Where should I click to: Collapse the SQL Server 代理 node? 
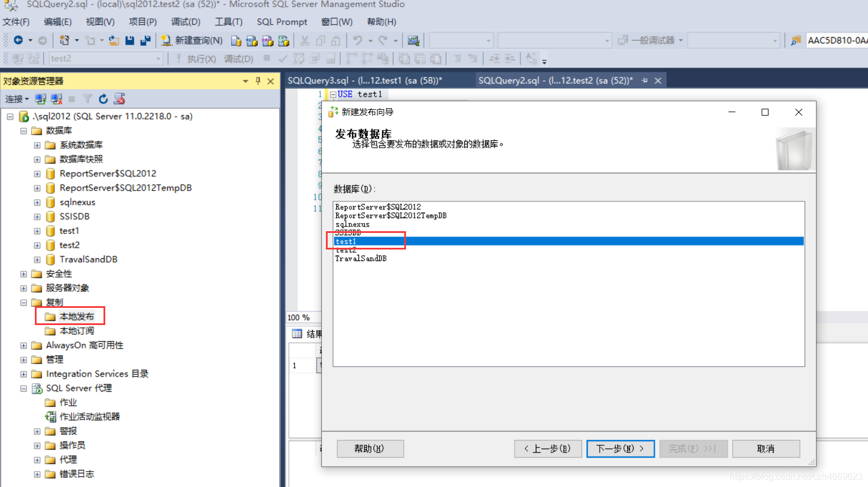tap(23, 388)
